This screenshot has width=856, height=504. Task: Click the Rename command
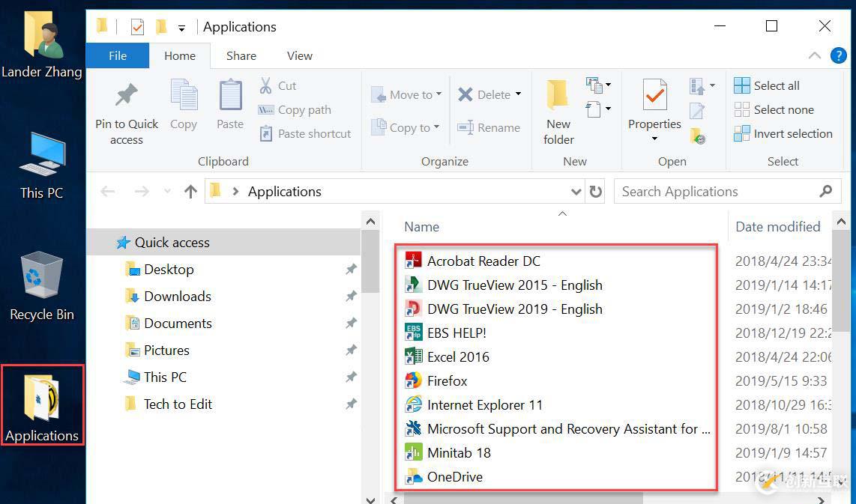point(489,127)
